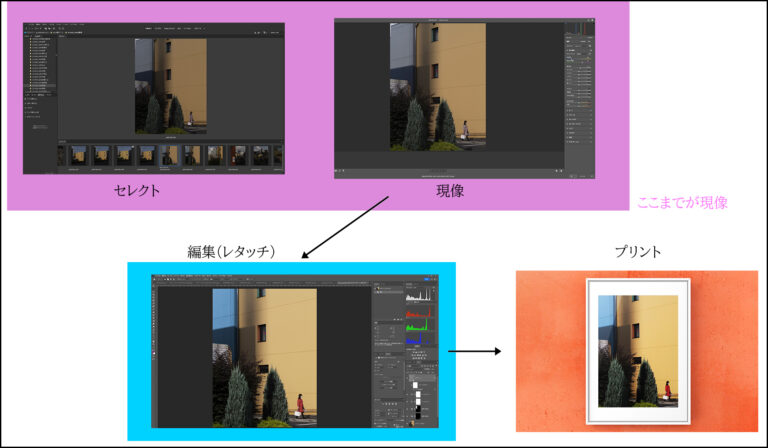Click the セレクト label
This screenshot has height=448, width=768.
click(137, 190)
